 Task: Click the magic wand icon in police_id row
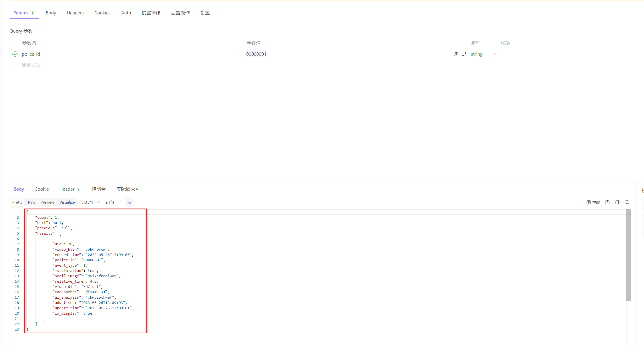(x=456, y=54)
